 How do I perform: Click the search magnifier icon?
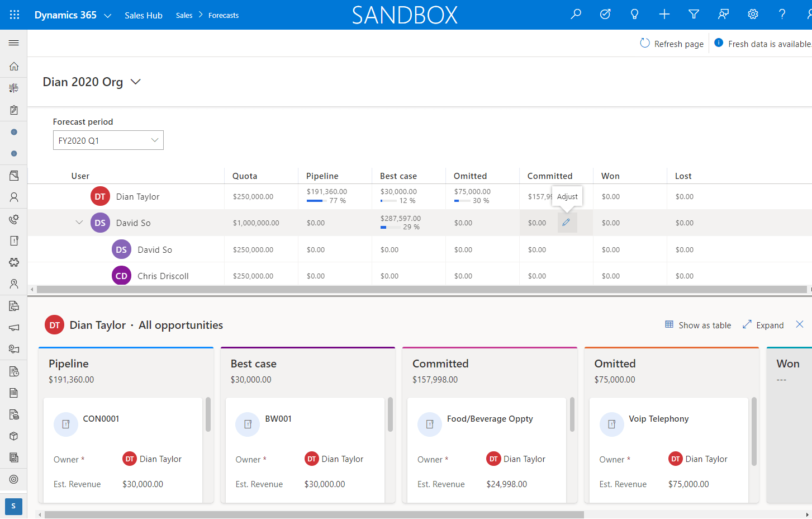[x=576, y=15]
